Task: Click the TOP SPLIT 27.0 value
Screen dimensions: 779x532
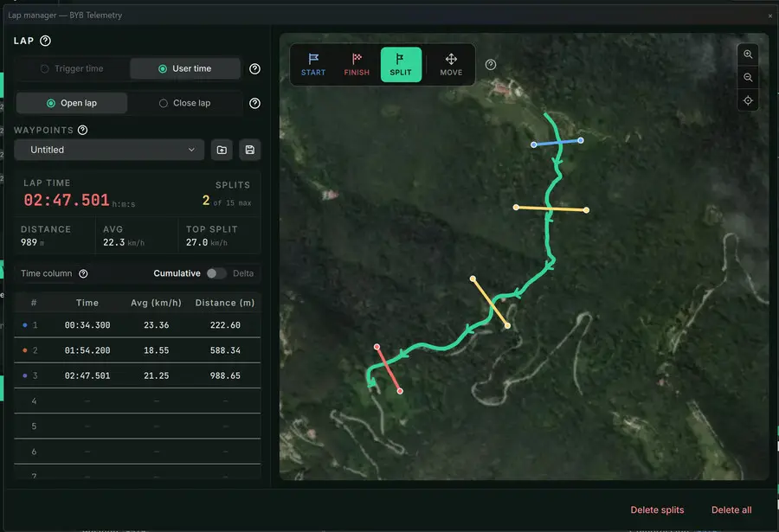Action: pyautogui.click(x=196, y=242)
